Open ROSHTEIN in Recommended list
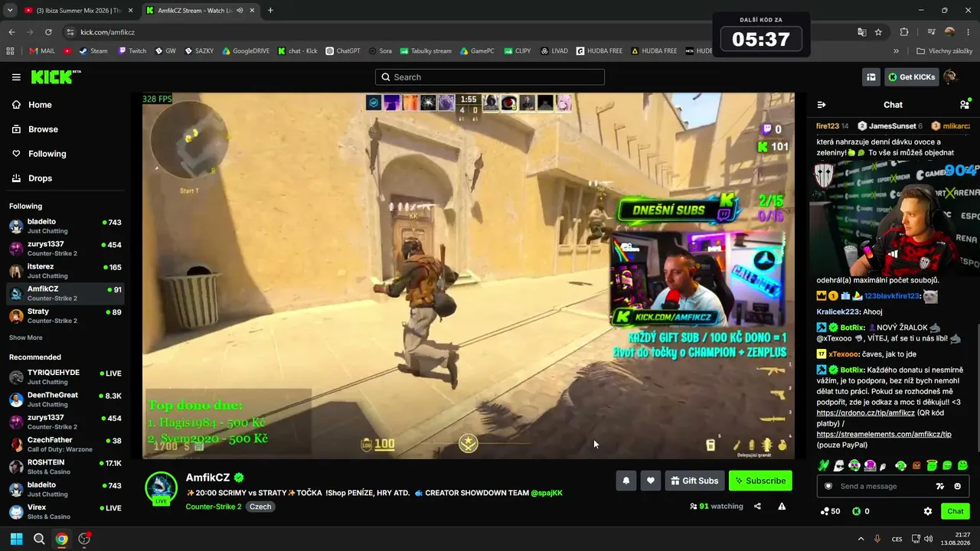980x551 pixels. point(65,467)
